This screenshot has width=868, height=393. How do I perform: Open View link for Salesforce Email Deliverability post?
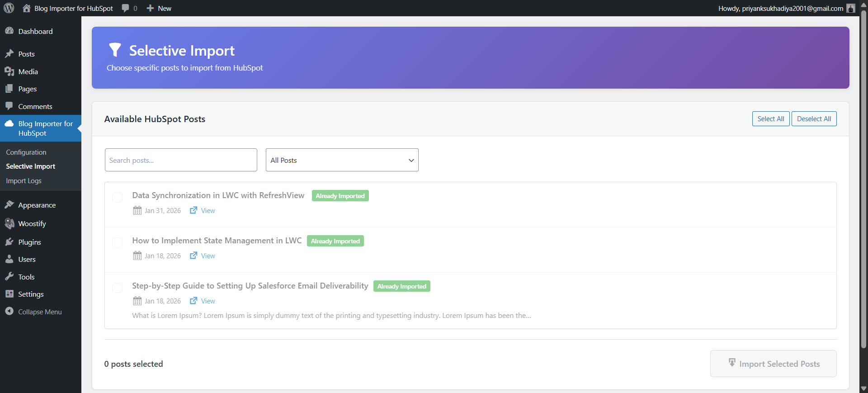(x=208, y=301)
